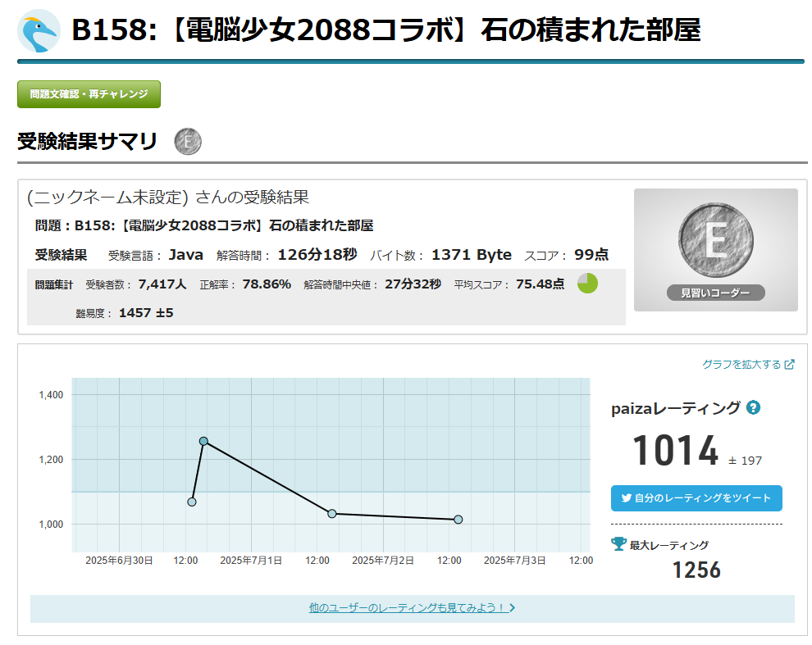The image size is (812, 645).
Task: Click the 問題文確認・再チャレンジ button
Action: (x=89, y=94)
